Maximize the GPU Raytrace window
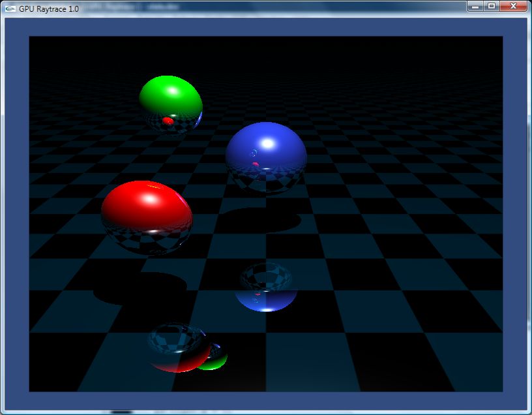The width and height of the screenshot is (532, 415). 492,7
